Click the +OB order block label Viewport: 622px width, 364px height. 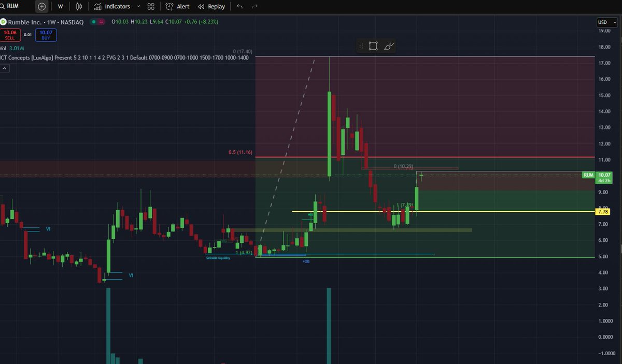[306, 261]
